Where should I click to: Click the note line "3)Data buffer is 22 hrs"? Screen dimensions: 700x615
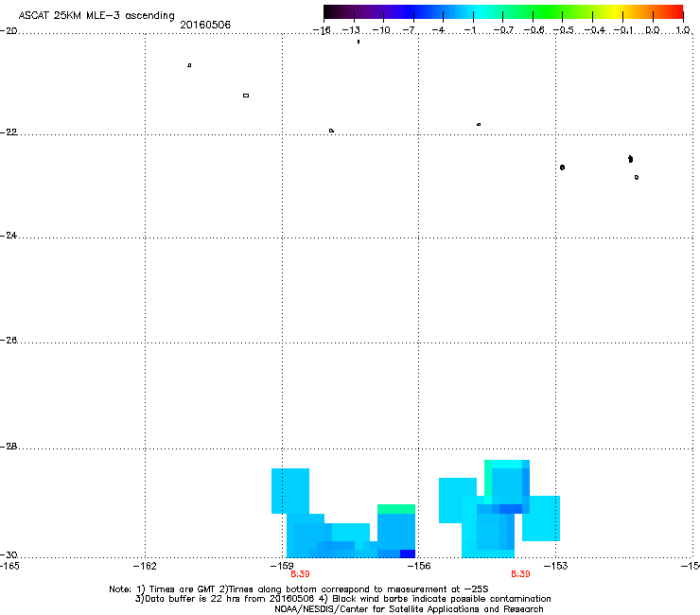pos(342,599)
